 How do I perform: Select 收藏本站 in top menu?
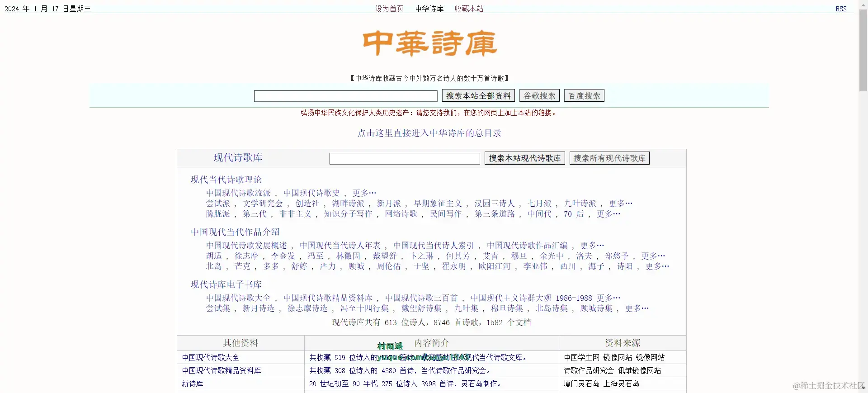469,9
